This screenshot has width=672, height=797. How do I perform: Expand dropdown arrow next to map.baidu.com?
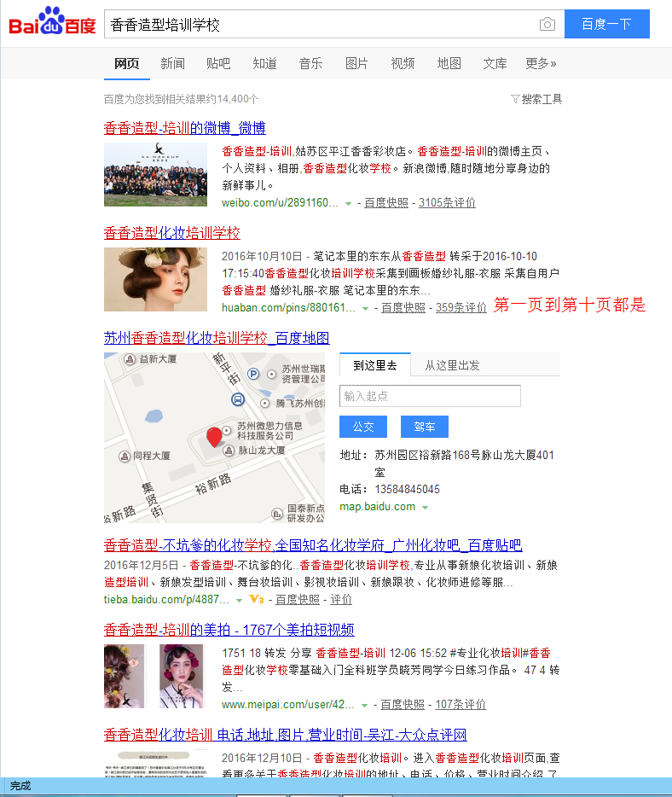click(426, 507)
